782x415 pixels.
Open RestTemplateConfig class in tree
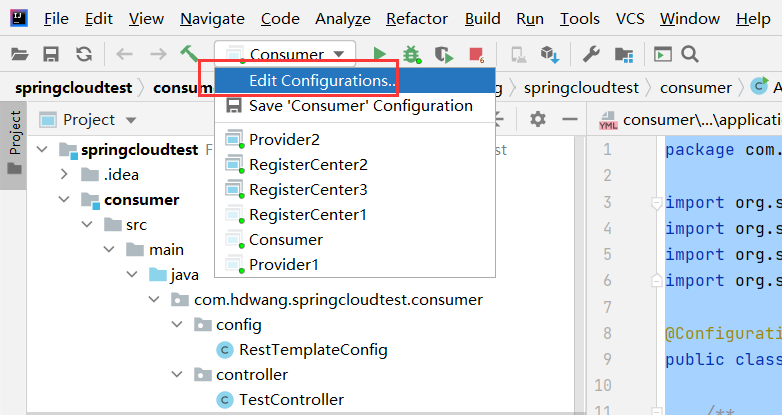pyautogui.click(x=313, y=350)
